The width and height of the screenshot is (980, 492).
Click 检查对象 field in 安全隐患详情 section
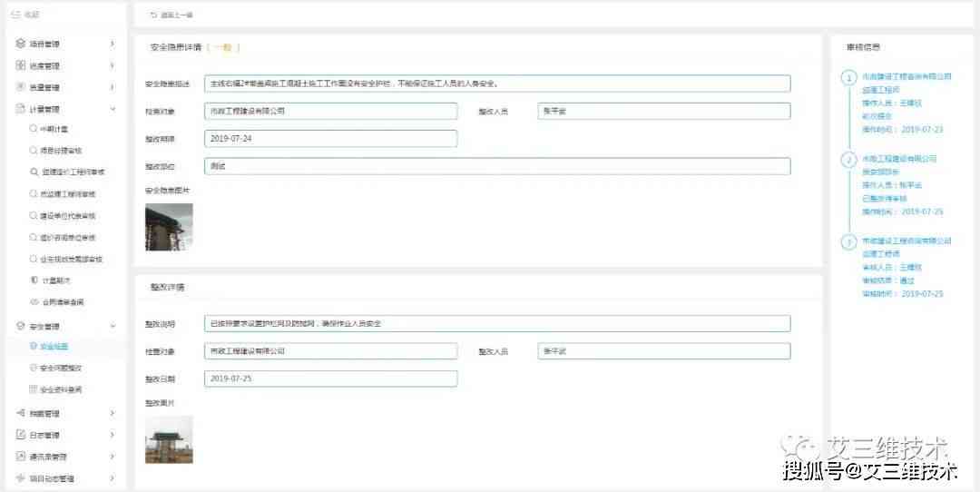point(330,111)
